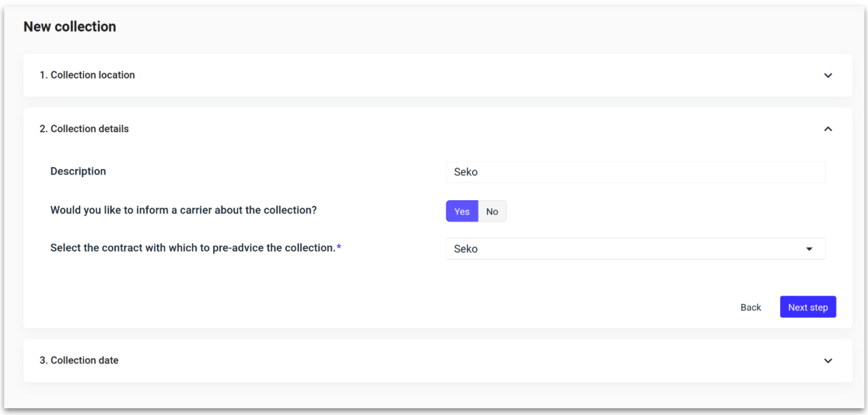The width and height of the screenshot is (868, 415).
Task: Open the '3. Collection date' section header
Action: [x=79, y=360]
